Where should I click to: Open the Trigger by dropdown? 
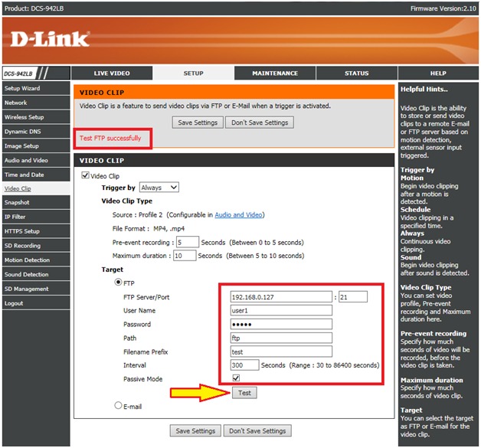[x=159, y=188]
